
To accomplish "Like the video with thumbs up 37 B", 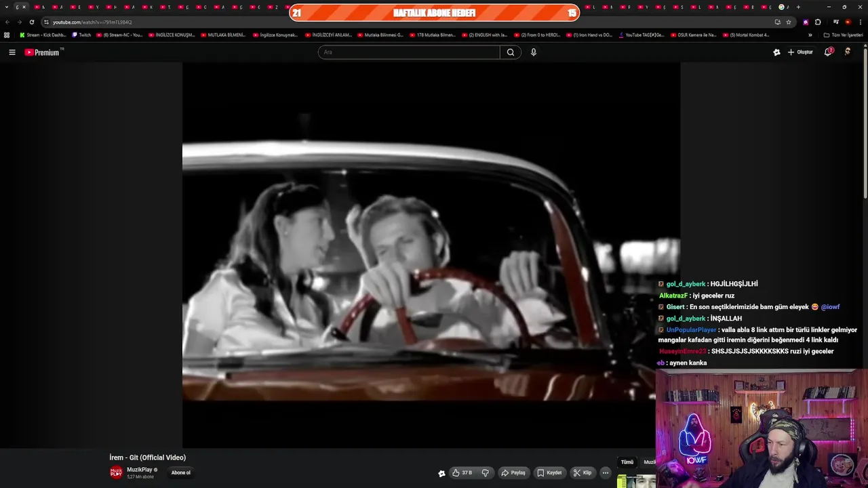I will pos(462,473).
